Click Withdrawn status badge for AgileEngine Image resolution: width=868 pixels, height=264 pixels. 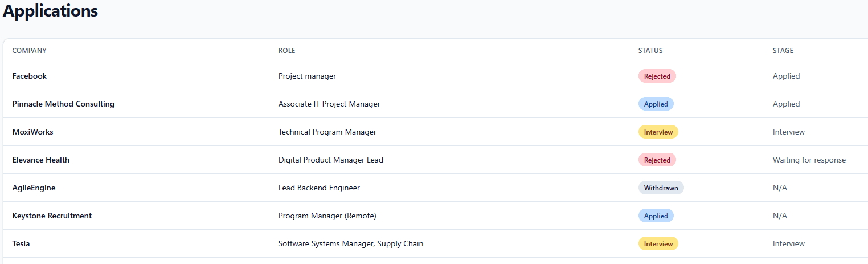click(x=661, y=188)
